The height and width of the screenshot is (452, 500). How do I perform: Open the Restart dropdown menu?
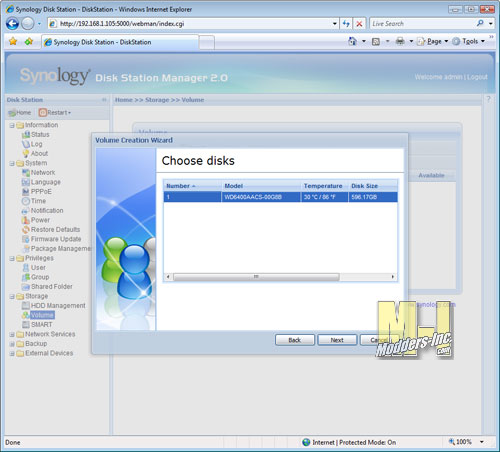(x=55, y=113)
